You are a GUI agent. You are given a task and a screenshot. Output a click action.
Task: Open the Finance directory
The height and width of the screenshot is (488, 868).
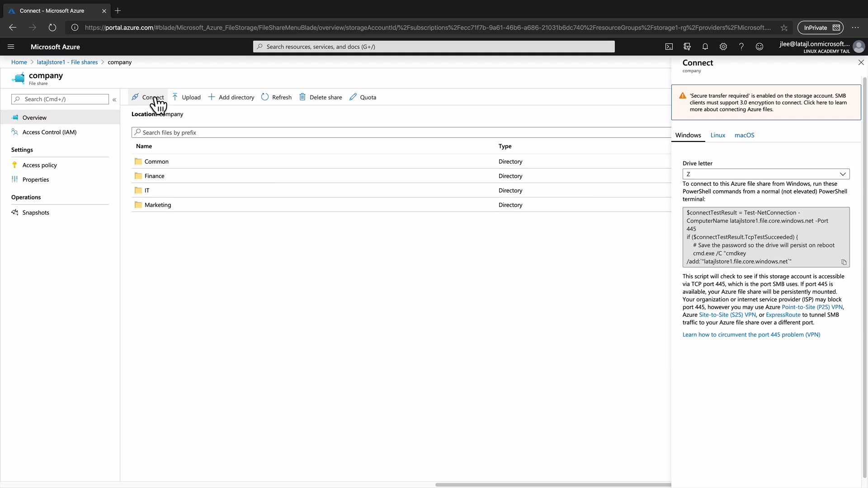tap(154, 176)
